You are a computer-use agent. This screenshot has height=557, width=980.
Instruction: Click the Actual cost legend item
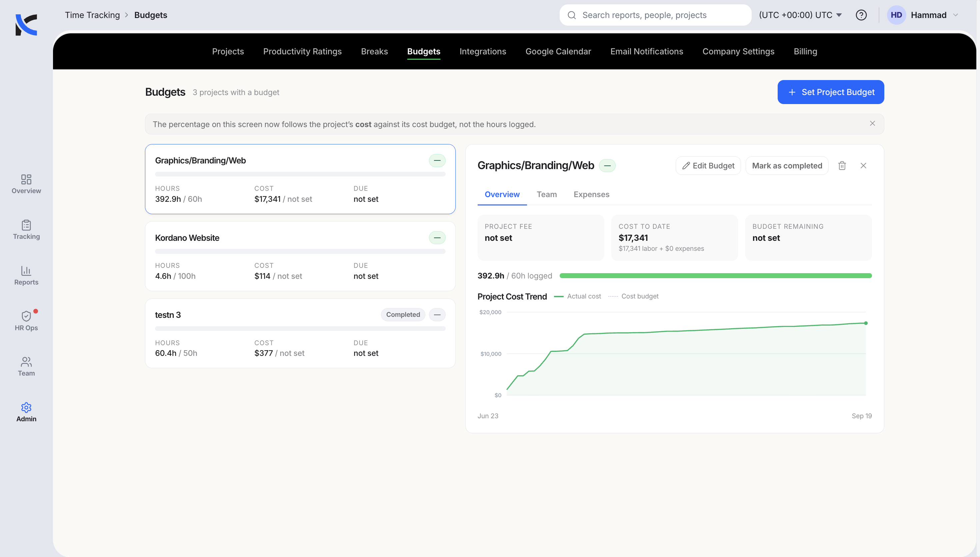[x=577, y=297]
